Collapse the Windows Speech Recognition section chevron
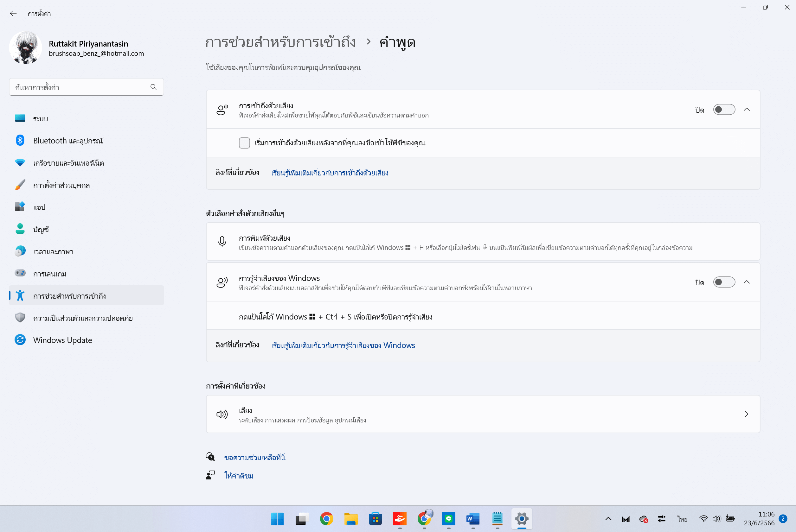Screen dimensions: 796x532 (747, 282)
